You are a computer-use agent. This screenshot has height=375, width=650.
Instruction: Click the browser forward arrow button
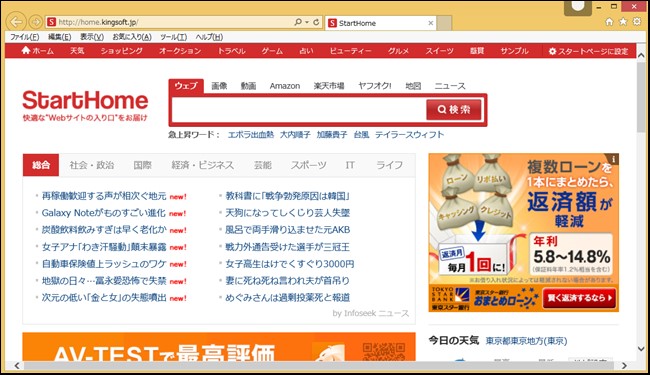pyautogui.click(x=36, y=22)
